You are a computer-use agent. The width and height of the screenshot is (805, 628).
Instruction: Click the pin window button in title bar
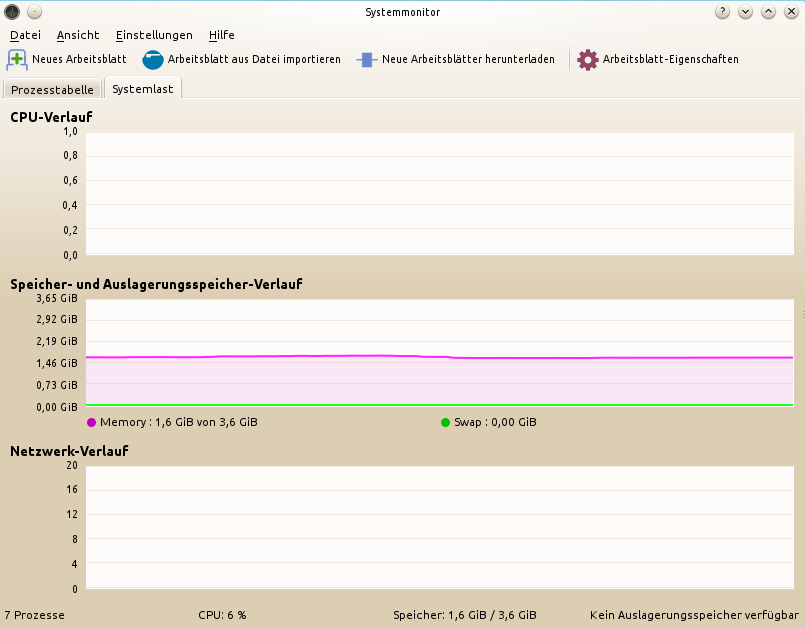tap(34, 12)
